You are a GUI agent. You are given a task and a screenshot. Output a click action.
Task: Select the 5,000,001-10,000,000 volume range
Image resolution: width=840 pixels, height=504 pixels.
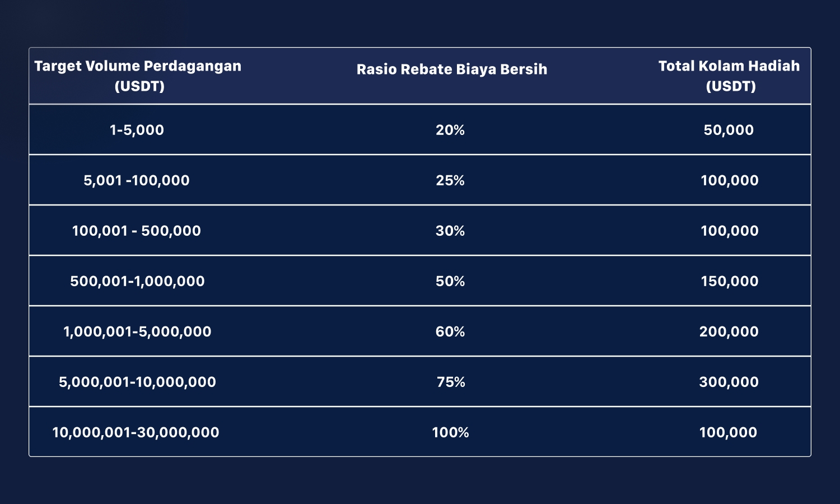tap(137, 382)
